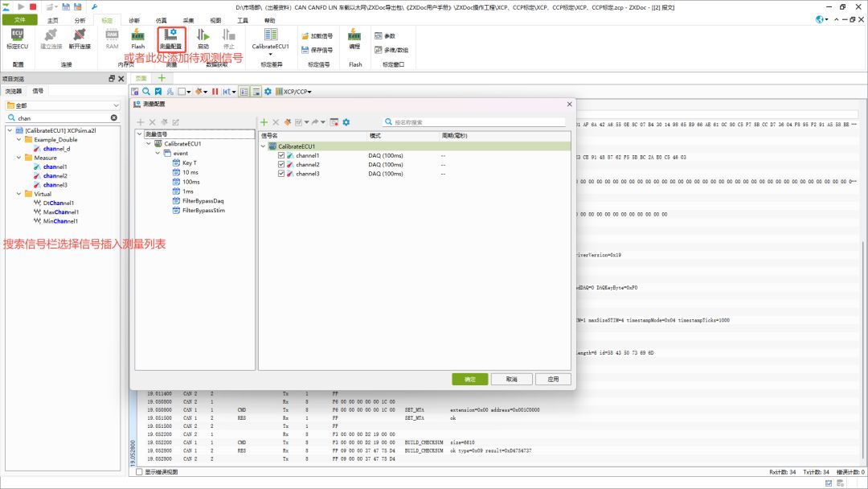Click the red stop button in title bar
The width and height of the screenshot is (868, 489).
33,6
